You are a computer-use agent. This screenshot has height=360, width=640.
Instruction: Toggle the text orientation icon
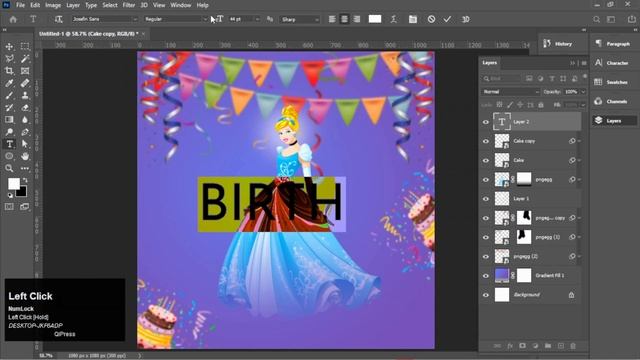coord(58,19)
